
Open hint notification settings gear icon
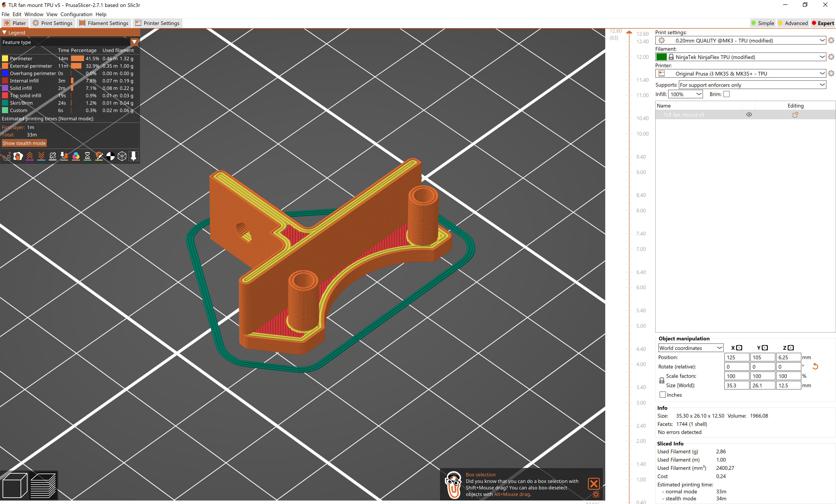596,494
